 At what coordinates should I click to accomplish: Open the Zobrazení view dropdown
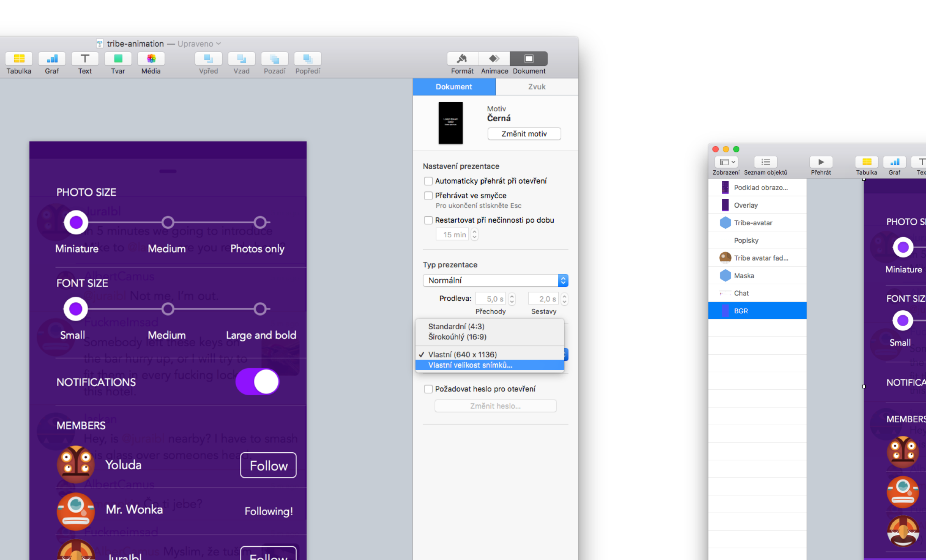[x=726, y=163]
